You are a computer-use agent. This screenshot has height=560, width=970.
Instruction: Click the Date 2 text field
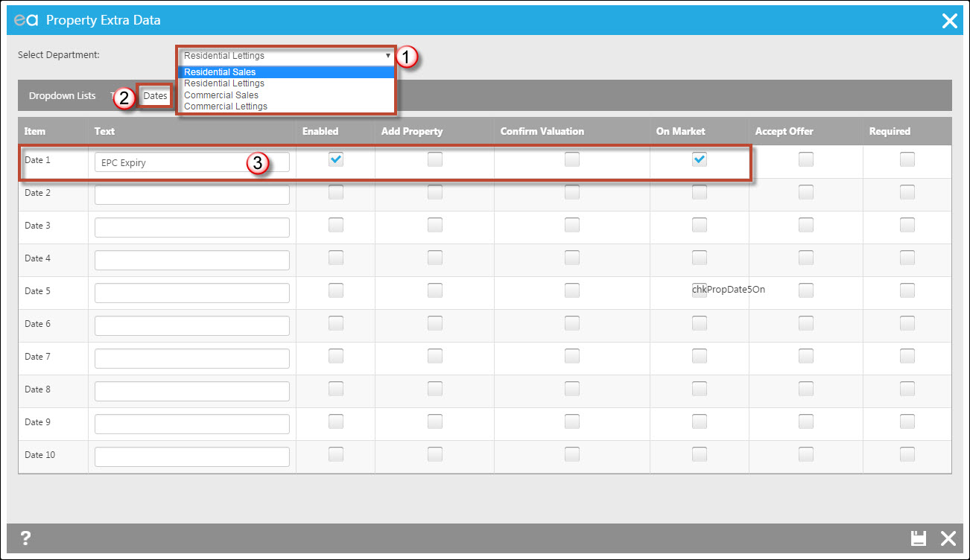tap(191, 195)
